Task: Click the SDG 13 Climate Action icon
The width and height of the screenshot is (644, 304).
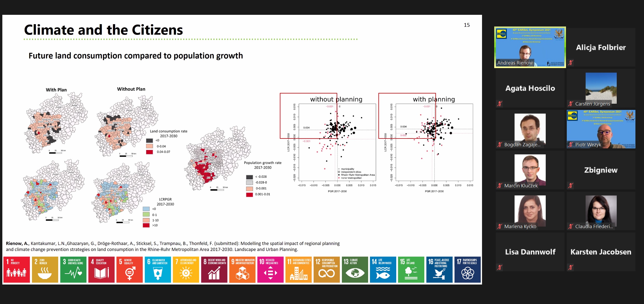Action: coord(355,269)
